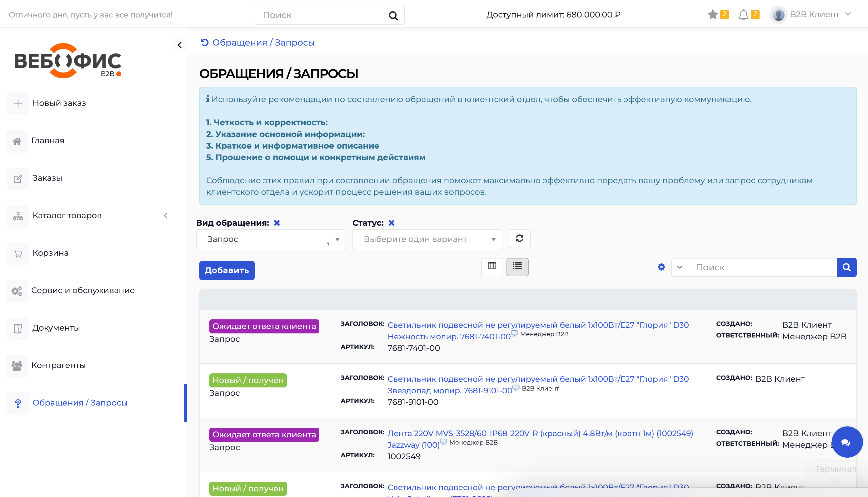Image resolution: width=868 pixels, height=497 pixels.
Task: Go to Обращения / Запросы via breadcrumb
Action: (x=263, y=42)
